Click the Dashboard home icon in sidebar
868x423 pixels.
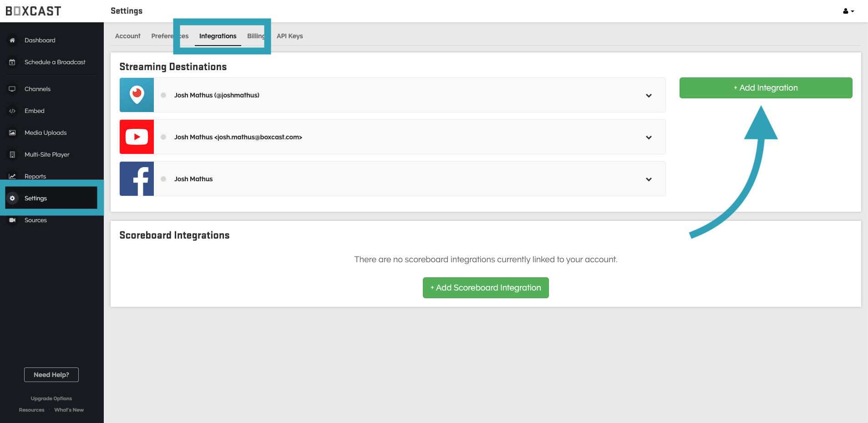click(x=12, y=40)
